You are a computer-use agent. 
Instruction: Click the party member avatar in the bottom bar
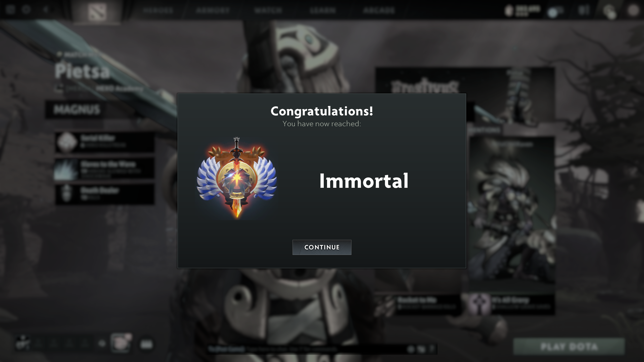pos(120,343)
